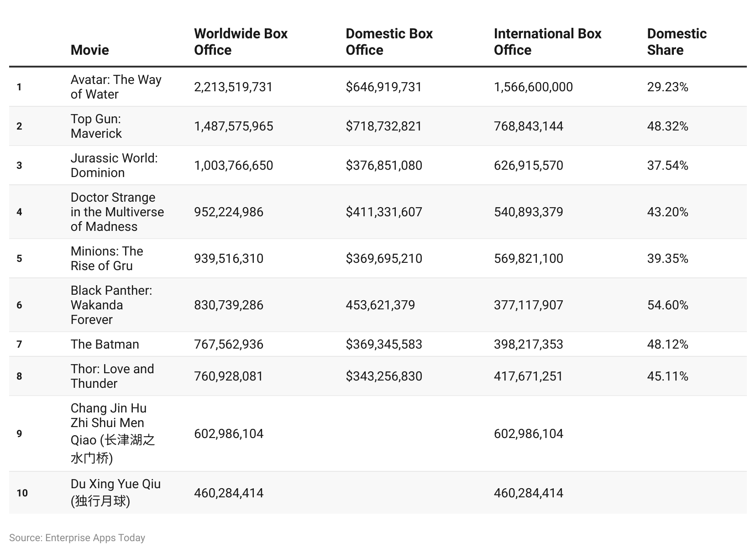
Task: Click international value 540,893,379
Action: (529, 212)
